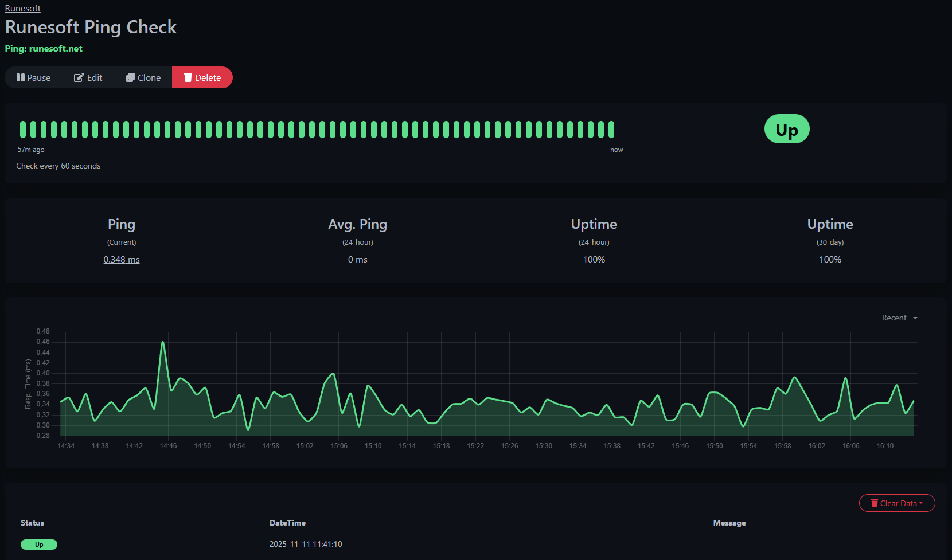The width and height of the screenshot is (952, 560).
Task: Click the chart peak near 14:46
Action: tap(163, 342)
